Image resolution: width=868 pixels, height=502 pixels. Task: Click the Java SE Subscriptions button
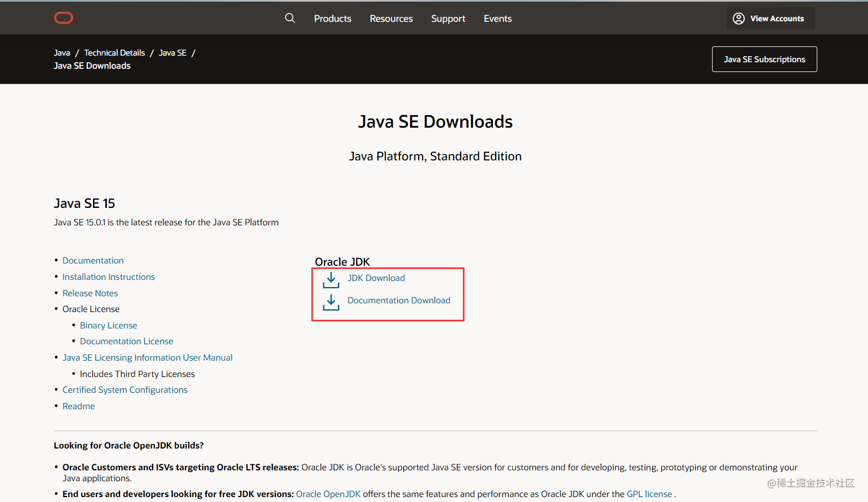coord(764,59)
